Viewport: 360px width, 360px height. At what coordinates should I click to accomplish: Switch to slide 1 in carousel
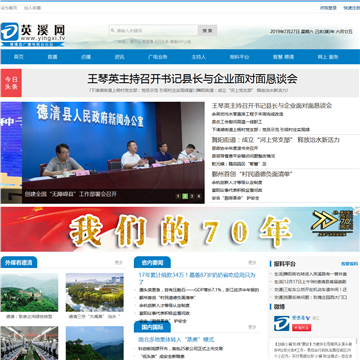tap(178, 196)
